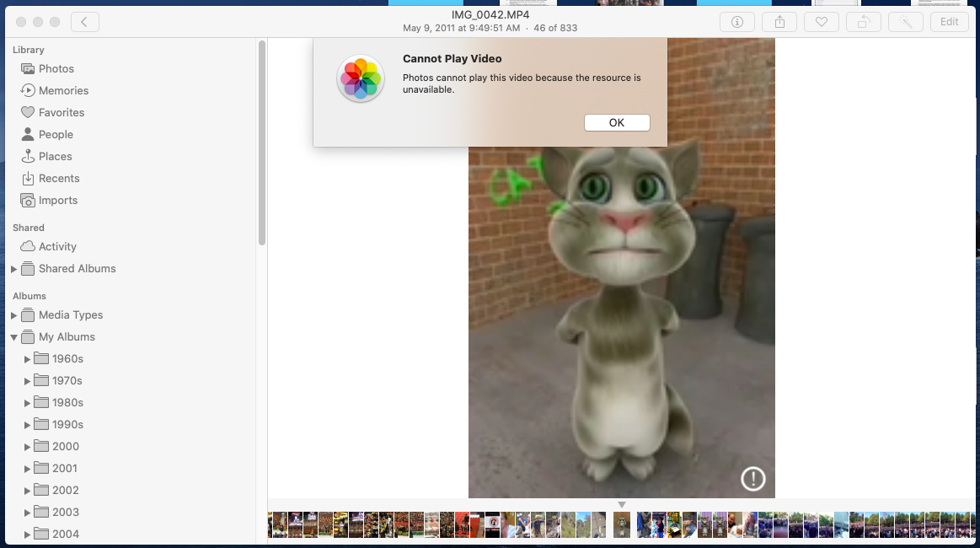Screen dimensions: 980x548
Task: Click the 1960s folder icon
Action: [41, 358]
